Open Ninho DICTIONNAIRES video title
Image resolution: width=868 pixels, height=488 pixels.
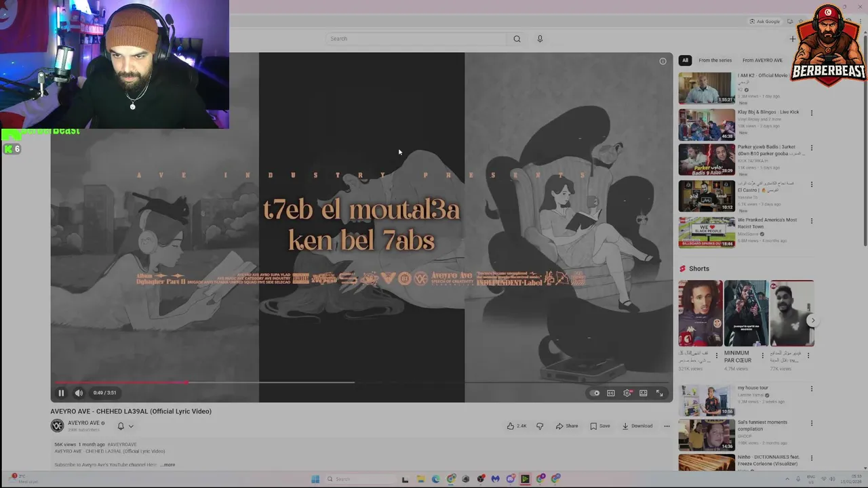point(770,460)
